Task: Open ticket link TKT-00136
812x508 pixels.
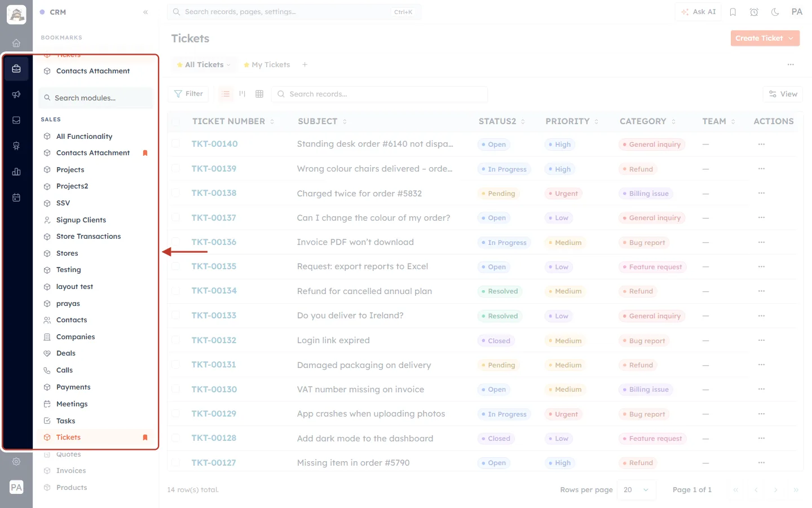Action: tap(214, 242)
